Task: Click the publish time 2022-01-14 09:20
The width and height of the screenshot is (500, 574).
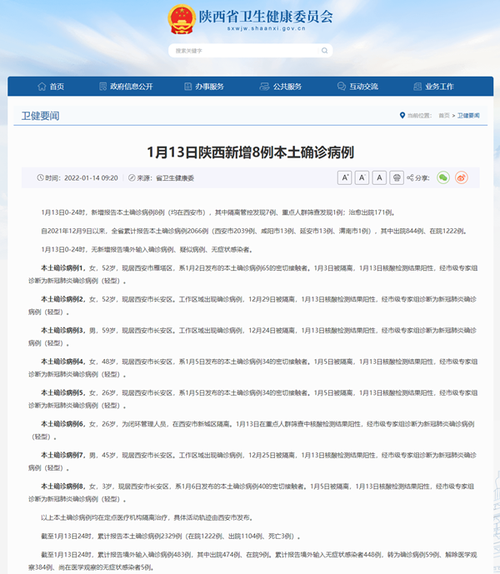Action: click(91, 178)
